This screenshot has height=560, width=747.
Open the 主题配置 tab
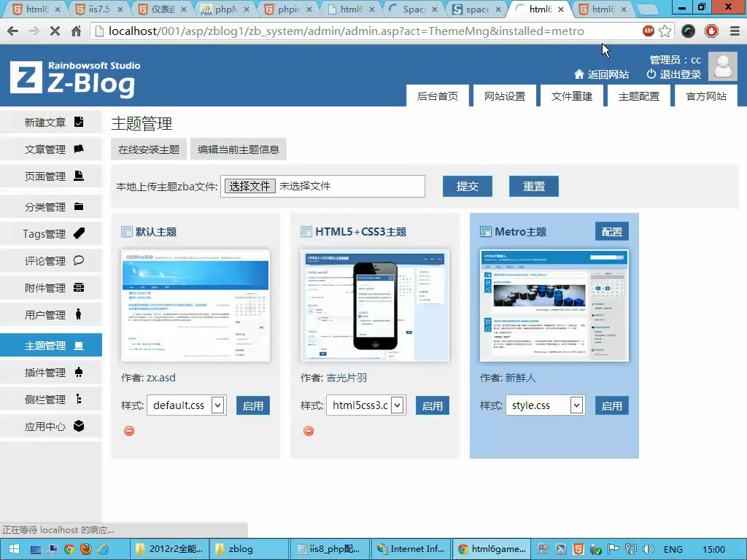pyautogui.click(x=639, y=96)
